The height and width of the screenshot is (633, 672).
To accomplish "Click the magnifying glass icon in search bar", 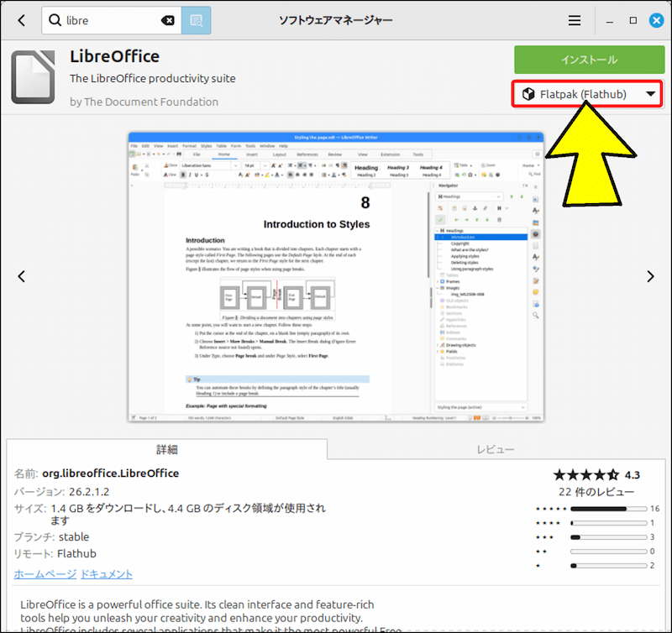I will [x=55, y=19].
